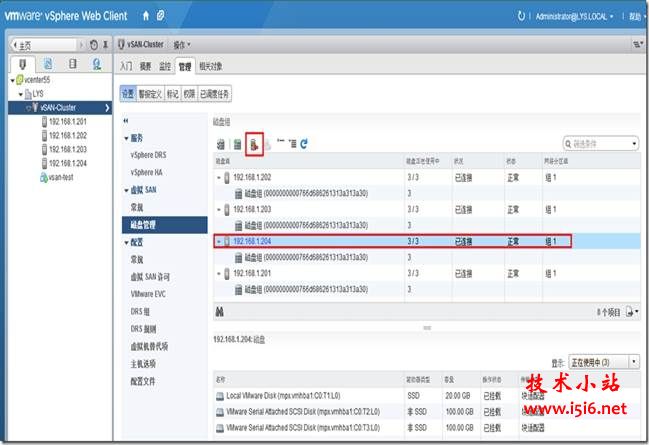Open the 相关对象 related objects tab
This screenshot has height=445, width=649.
click(211, 66)
